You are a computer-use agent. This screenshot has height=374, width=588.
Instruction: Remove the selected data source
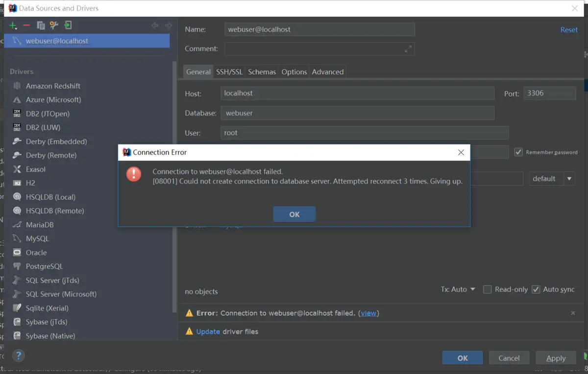coord(27,25)
